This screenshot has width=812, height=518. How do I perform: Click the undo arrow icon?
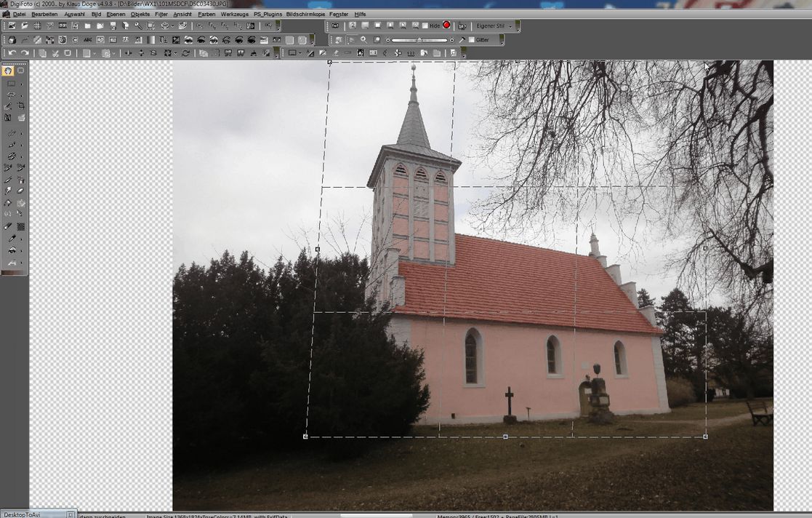tap(12, 53)
